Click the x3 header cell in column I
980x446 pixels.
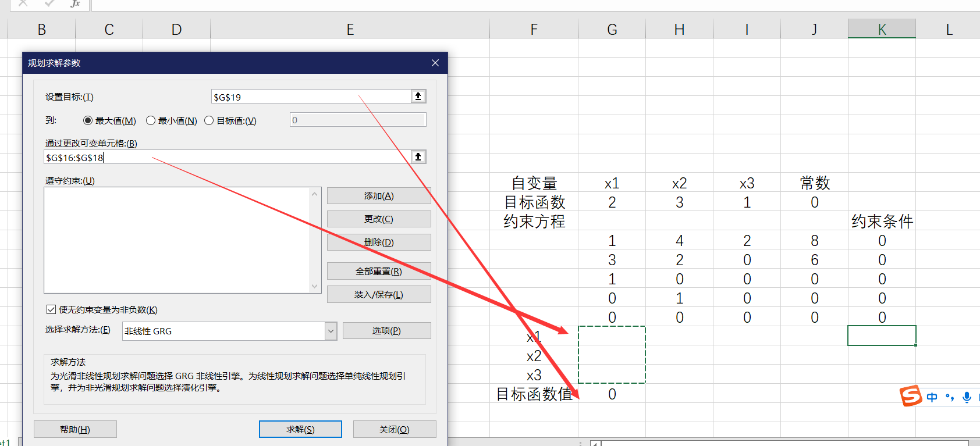(x=747, y=183)
